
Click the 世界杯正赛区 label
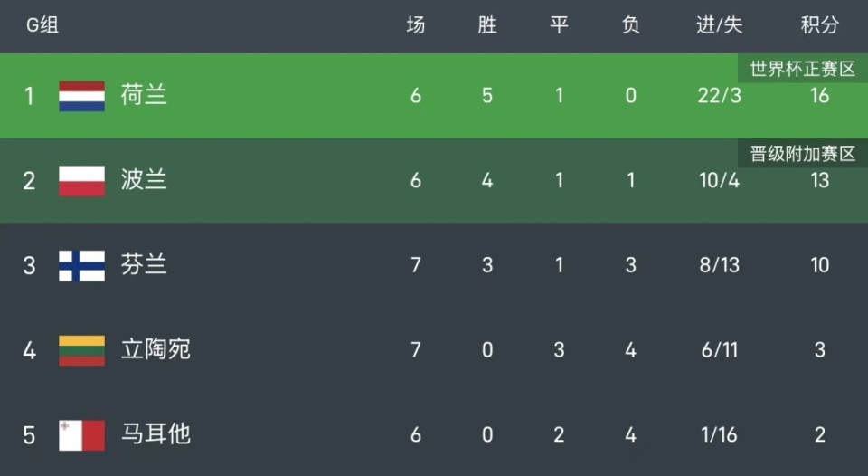[x=803, y=70]
